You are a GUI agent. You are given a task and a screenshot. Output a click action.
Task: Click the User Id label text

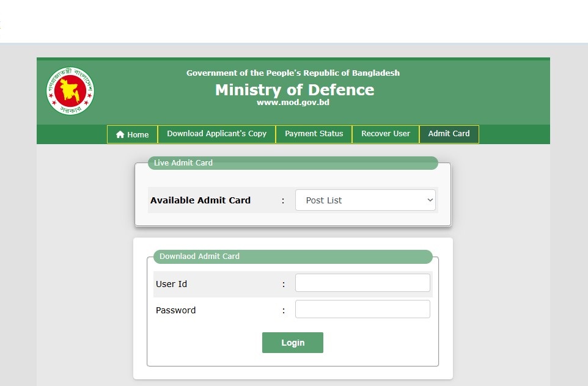[x=171, y=284]
